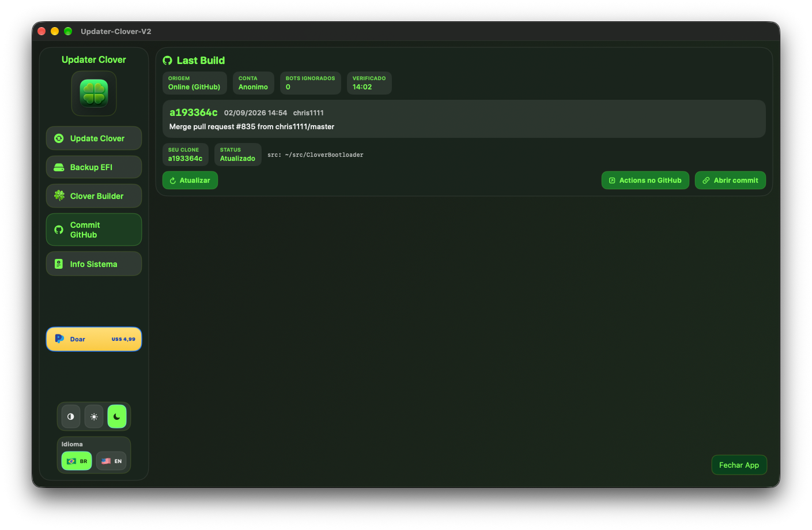
Task: Click the commit date 02/09/2026 14:54
Action: point(255,113)
